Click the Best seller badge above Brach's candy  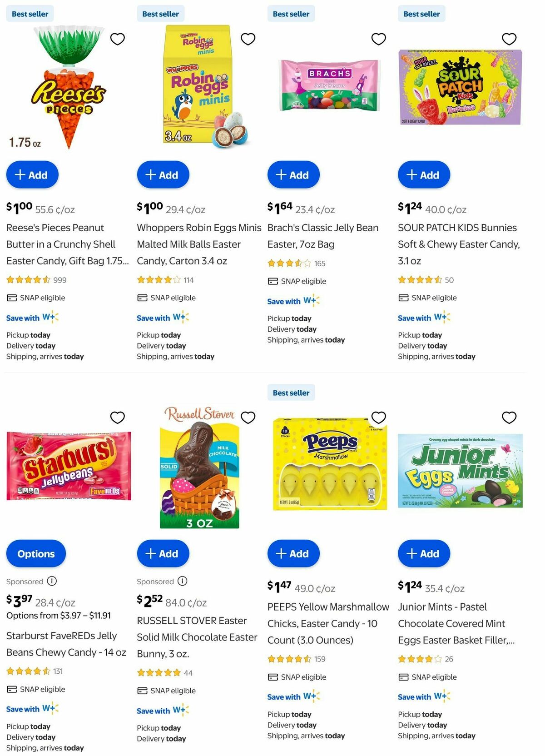291,14
